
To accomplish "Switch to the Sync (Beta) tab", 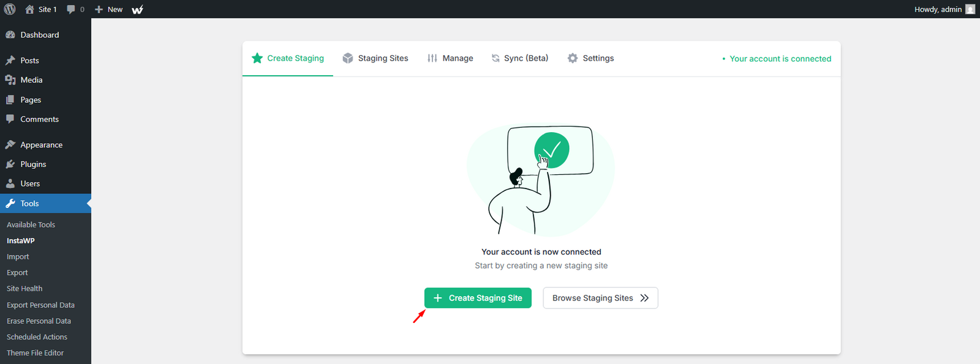I will tap(520, 58).
